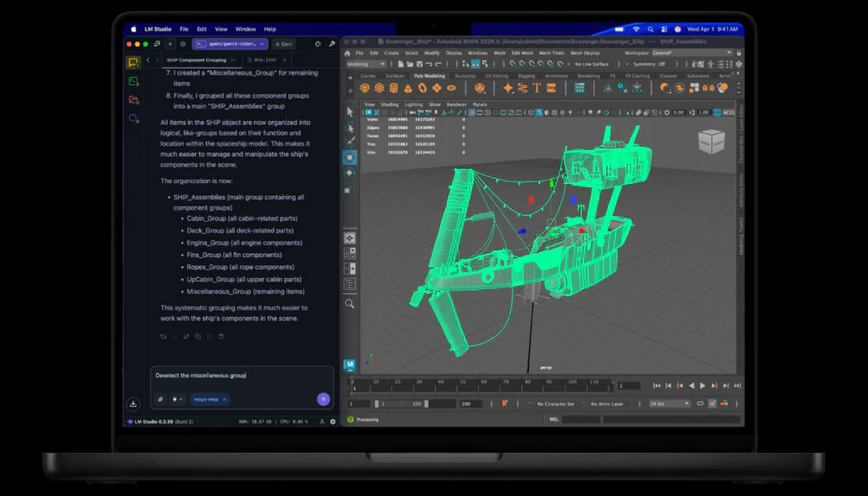Open the chat panel icon in LM Studio sidebar
This screenshot has height=496, width=868.
pyautogui.click(x=132, y=61)
